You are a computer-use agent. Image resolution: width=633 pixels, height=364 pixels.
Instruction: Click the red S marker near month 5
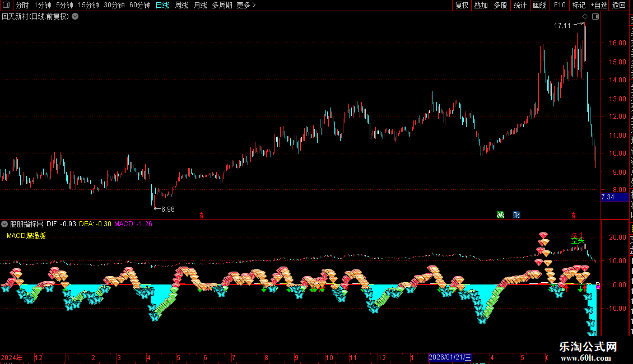click(202, 216)
